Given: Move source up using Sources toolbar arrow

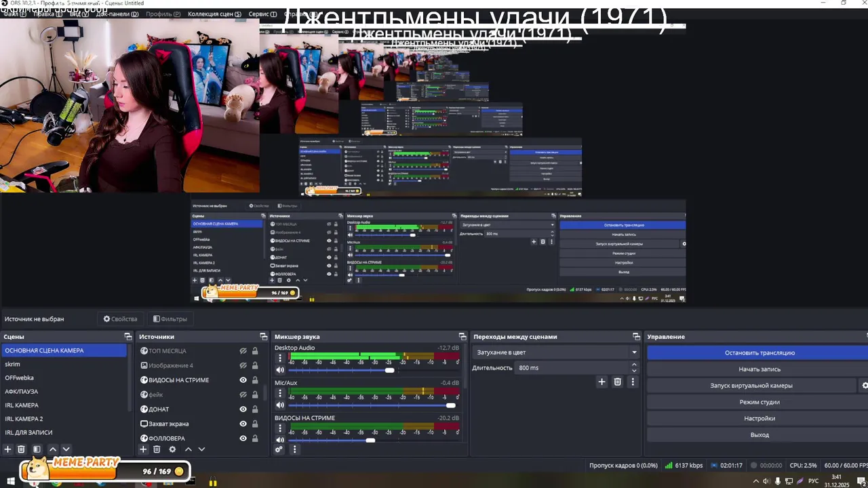Looking at the screenshot, I should pyautogui.click(x=189, y=449).
